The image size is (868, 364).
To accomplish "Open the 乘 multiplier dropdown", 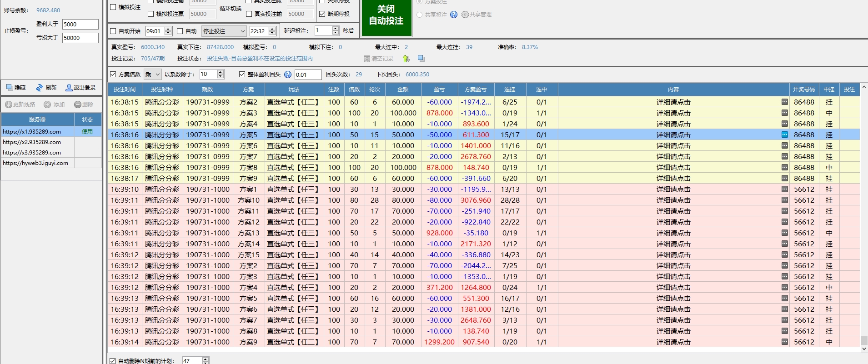I will pyautogui.click(x=153, y=75).
